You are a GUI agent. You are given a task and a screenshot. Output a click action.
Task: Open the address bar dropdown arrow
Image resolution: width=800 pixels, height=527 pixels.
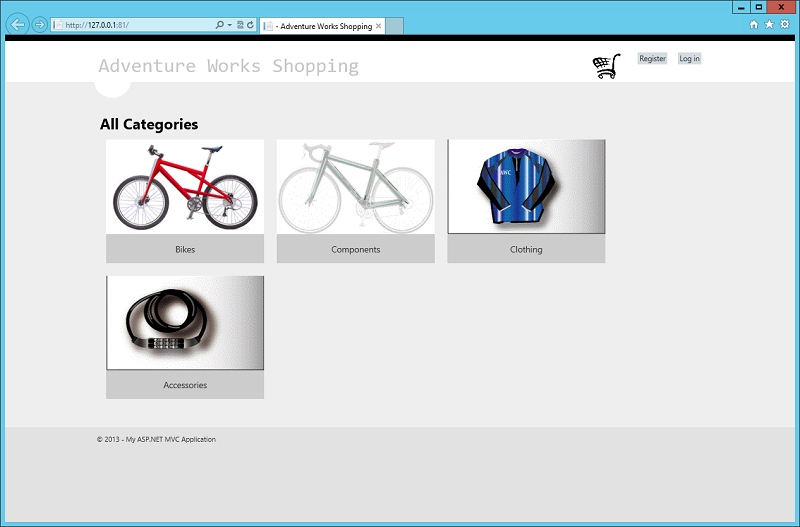coord(230,24)
